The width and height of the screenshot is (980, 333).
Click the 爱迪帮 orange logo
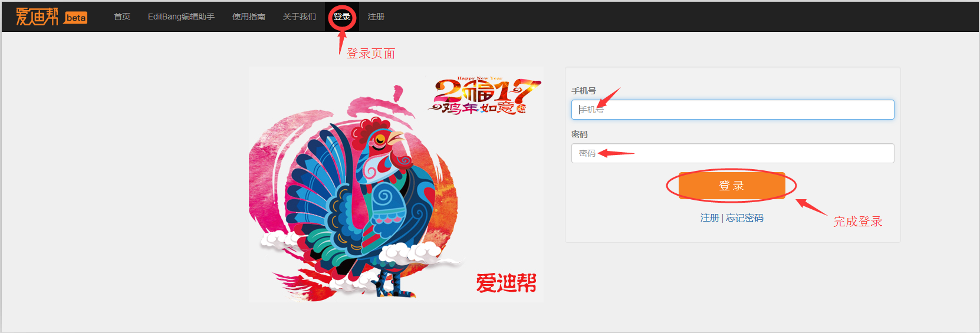tap(37, 17)
